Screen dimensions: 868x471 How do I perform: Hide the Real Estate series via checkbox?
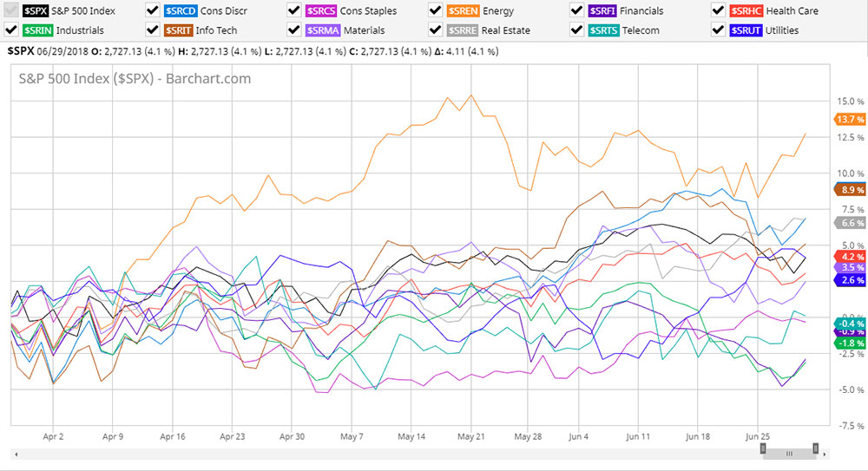coord(436,29)
